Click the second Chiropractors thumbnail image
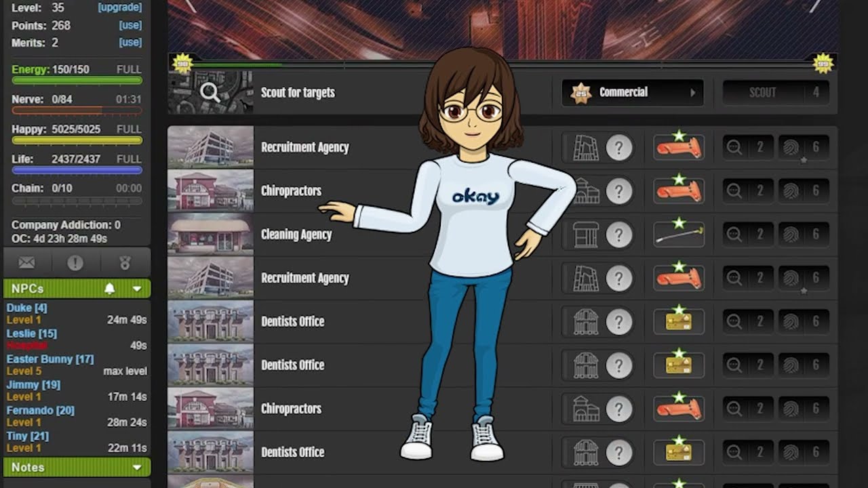 point(210,409)
